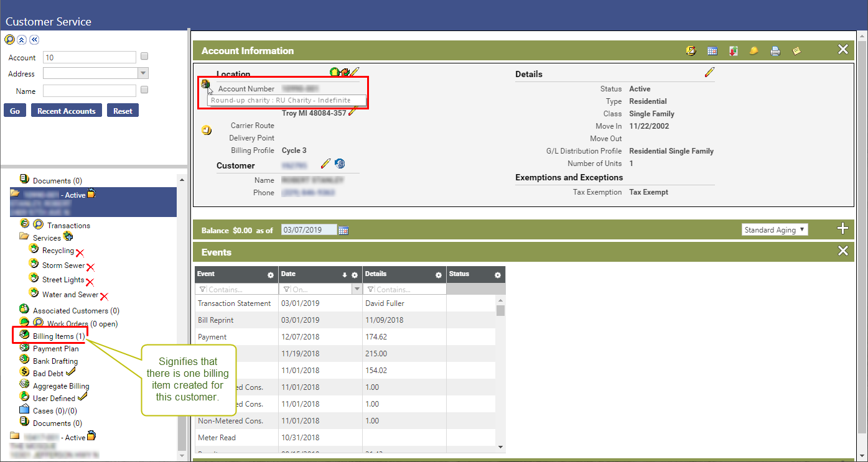Click tree panel scroll-down arrow

coord(182,455)
